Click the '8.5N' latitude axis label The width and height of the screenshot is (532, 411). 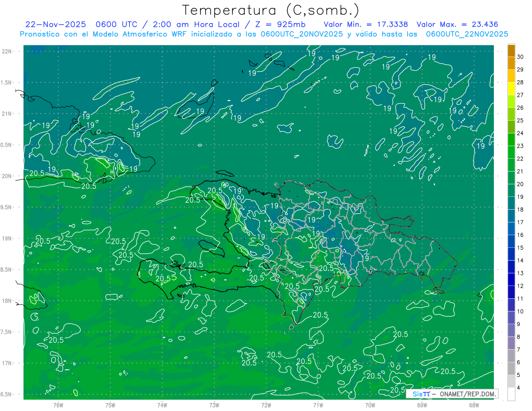(6, 270)
